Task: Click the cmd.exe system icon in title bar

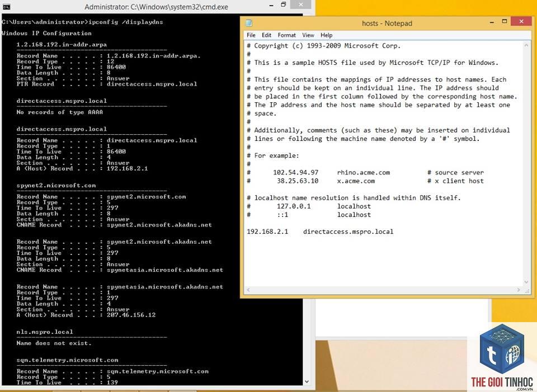Action: [x=6, y=7]
